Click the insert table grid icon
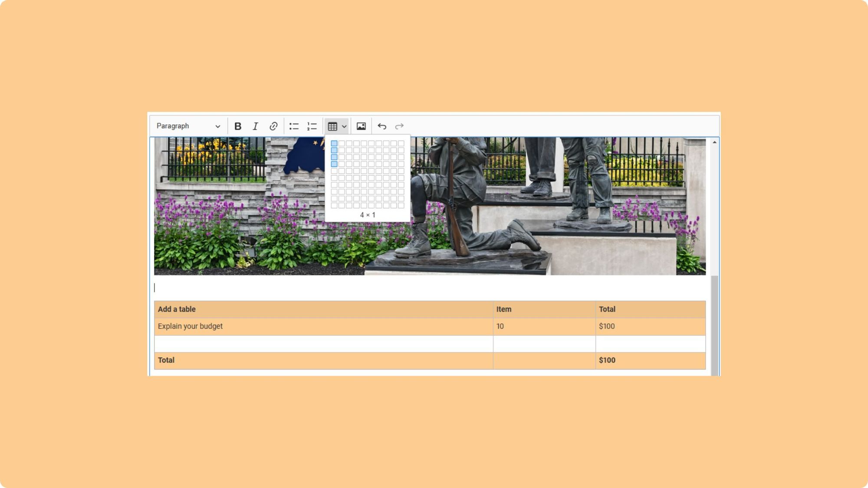This screenshot has width=868, height=488. click(x=332, y=126)
